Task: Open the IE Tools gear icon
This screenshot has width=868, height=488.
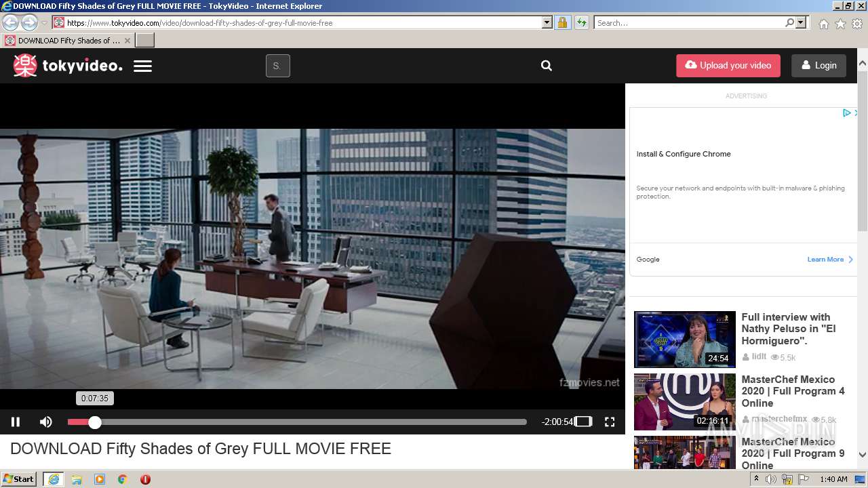Action: coord(857,24)
